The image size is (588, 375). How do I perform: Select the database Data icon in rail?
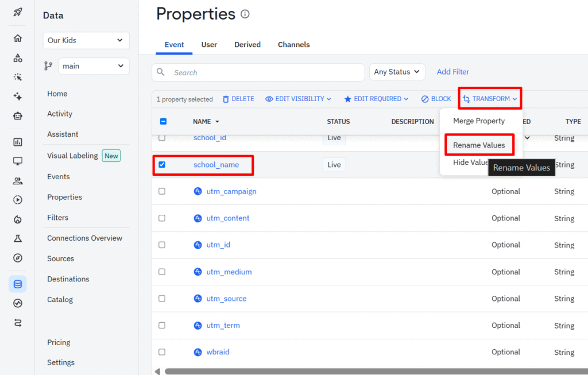18,284
